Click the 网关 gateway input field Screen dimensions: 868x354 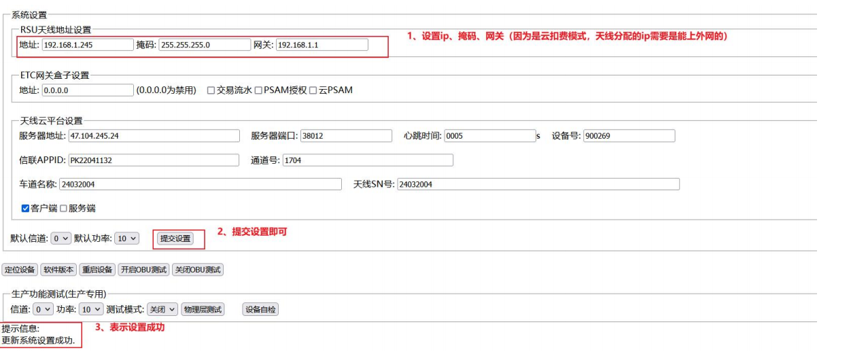tap(322, 45)
